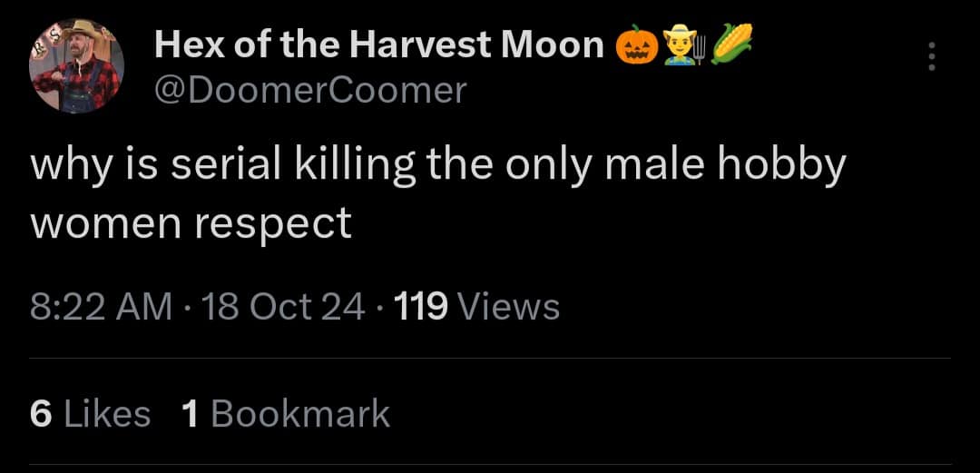Screen dimensions: 980x473
Task: Click the corn emoji beside the name
Action: click(x=732, y=42)
